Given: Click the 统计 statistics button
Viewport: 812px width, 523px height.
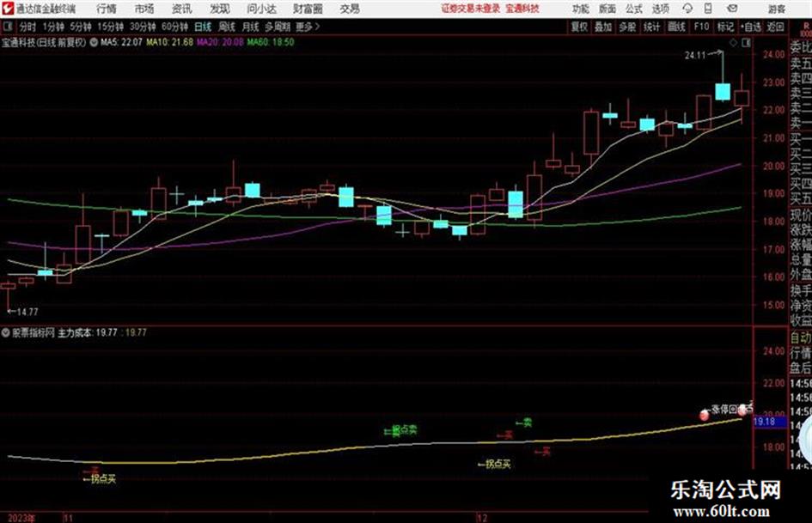Looking at the screenshot, I should [x=651, y=27].
